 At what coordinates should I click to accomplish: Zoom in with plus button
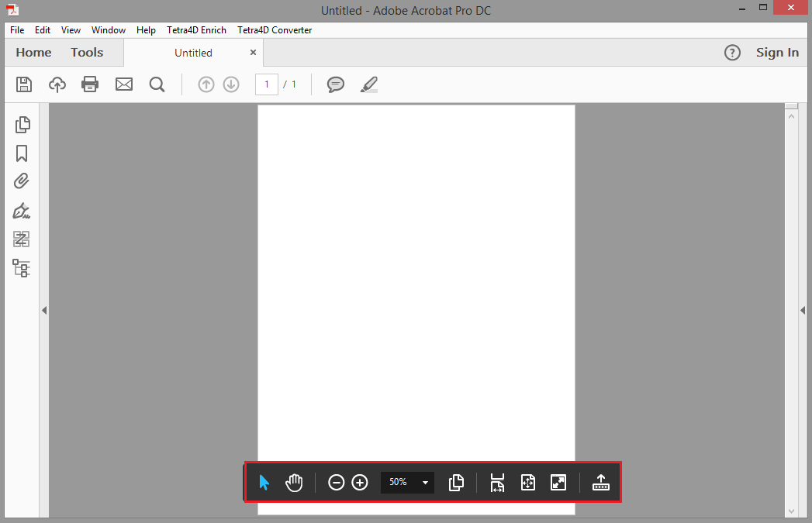(x=360, y=483)
